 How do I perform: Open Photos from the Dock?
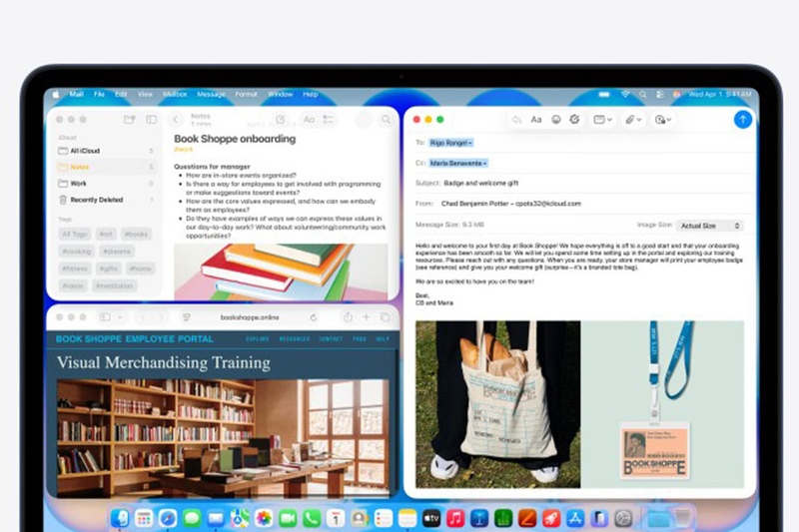[264, 518]
